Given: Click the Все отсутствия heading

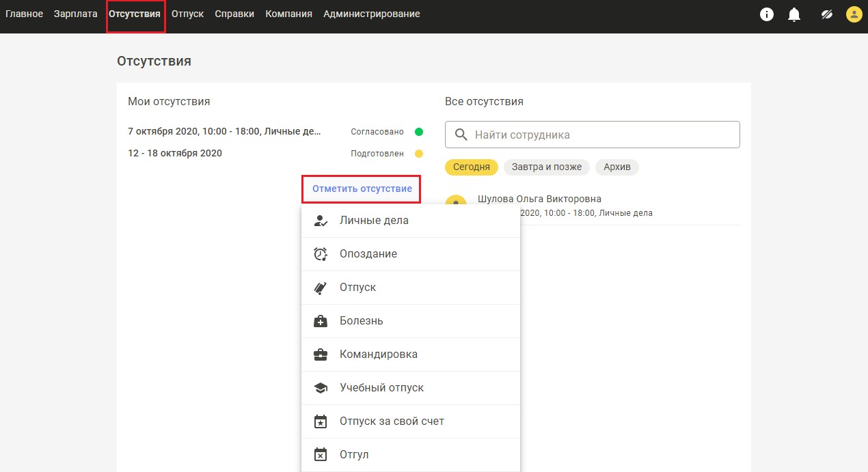Looking at the screenshot, I should pyautogui.click(x=484, y=101).
